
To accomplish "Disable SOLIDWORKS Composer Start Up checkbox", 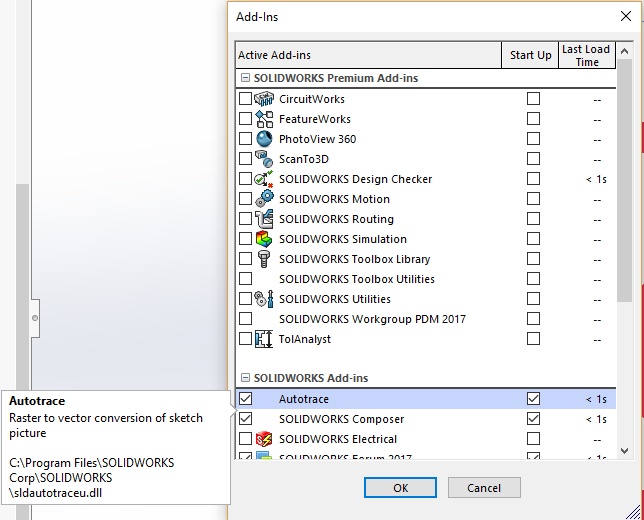I will pos(533,419).
